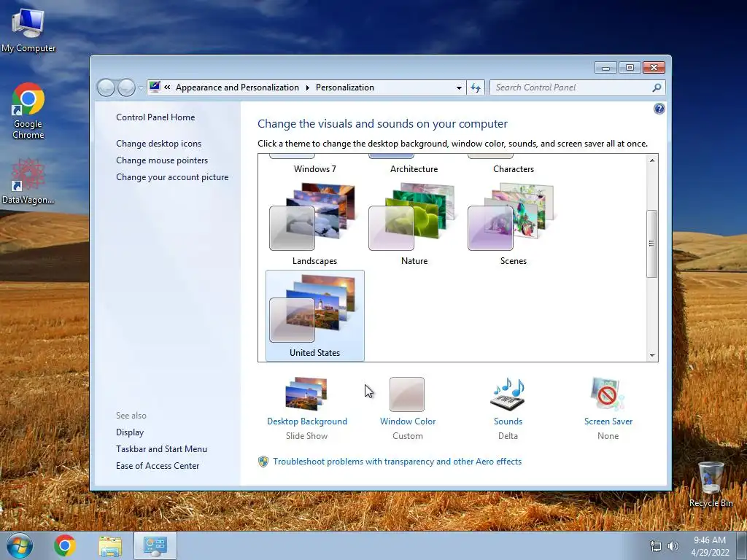Open the Desktop Background slideshow icon
The height and width of the screenshot is (560, 747).
[x=306, y=394]
